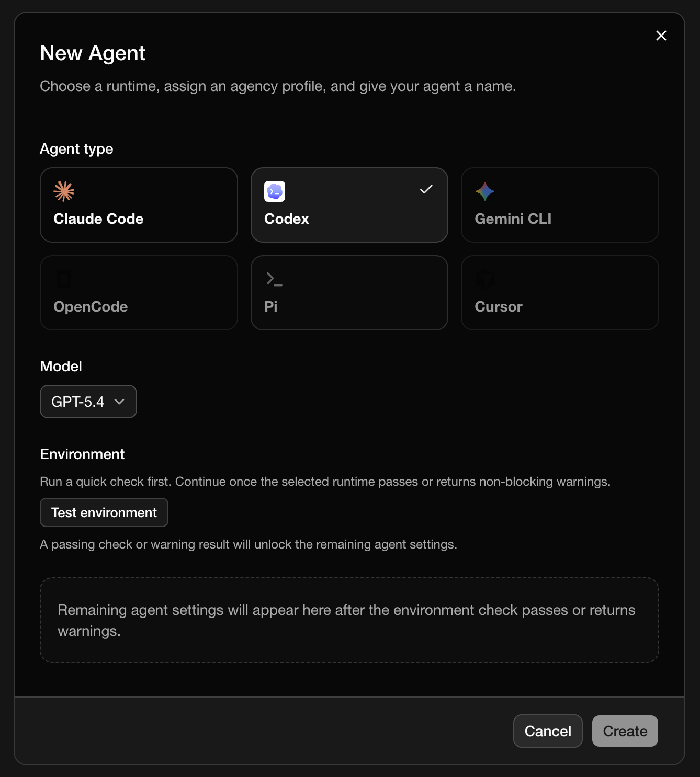Cancel the new agent creation
The image size is (700, 777).
click(x=548, y=731)
